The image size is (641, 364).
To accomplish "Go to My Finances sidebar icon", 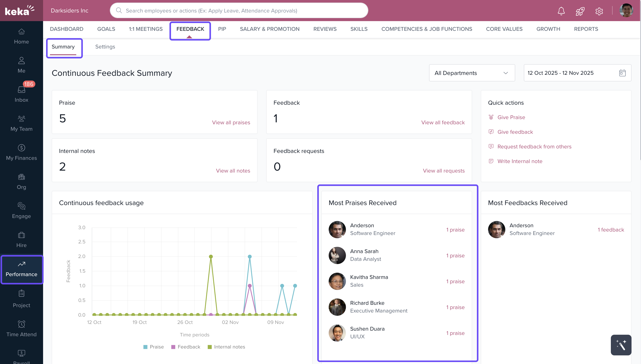I will (x=21, y=152).
